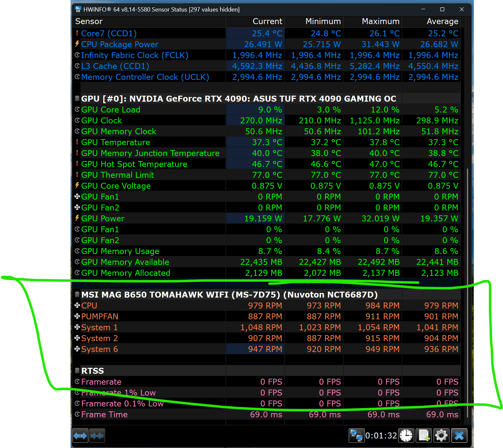
Task: Click the fan icon for System 6
Action: coord(77,349)
